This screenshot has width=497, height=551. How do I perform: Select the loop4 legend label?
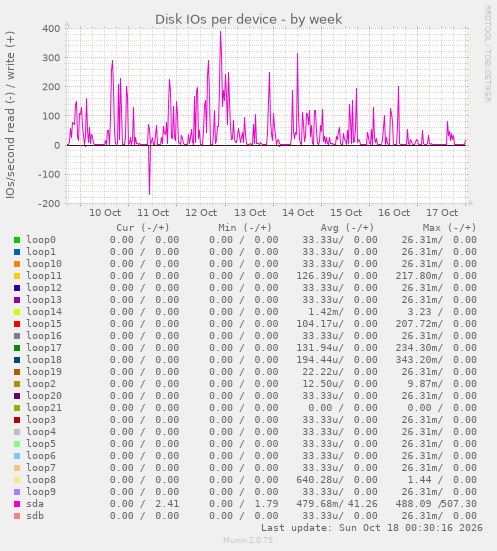point(41,432)
